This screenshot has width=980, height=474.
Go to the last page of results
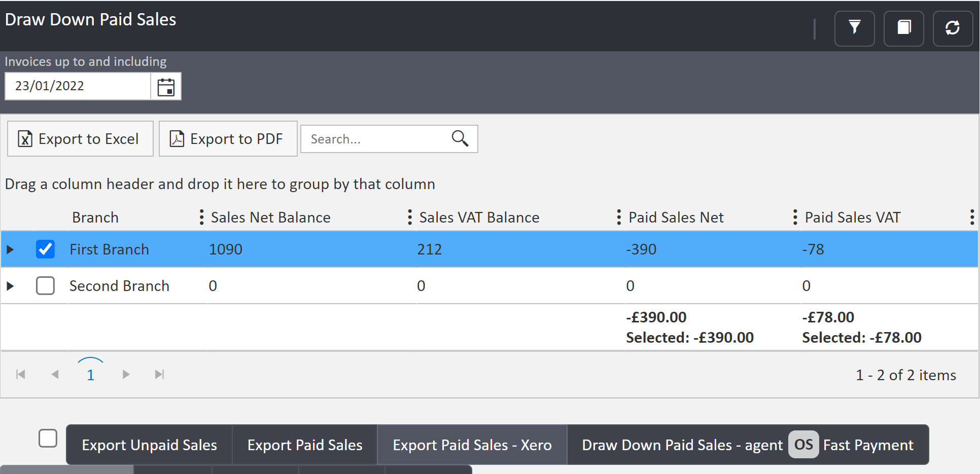pos(159,375)
